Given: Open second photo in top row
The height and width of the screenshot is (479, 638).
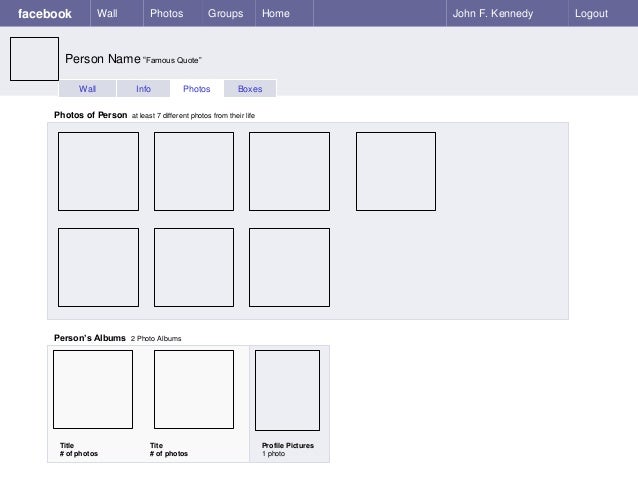Looking at the screenshot, I should point(194,171).
